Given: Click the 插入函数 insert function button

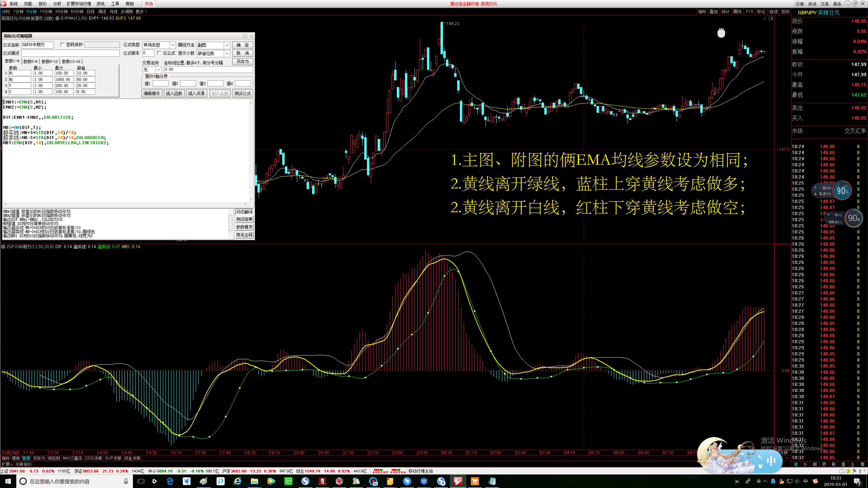Looking at the screenshot, I should 174,93.
